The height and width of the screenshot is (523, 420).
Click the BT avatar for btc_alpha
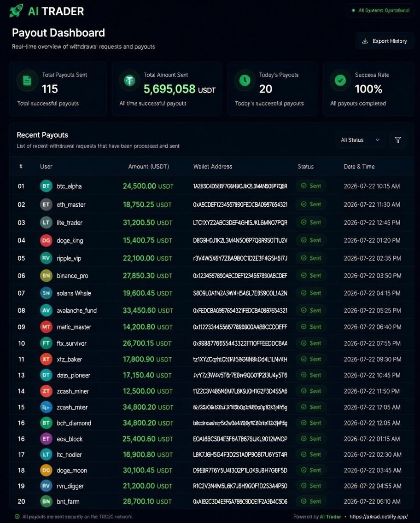tap(46, 186)
